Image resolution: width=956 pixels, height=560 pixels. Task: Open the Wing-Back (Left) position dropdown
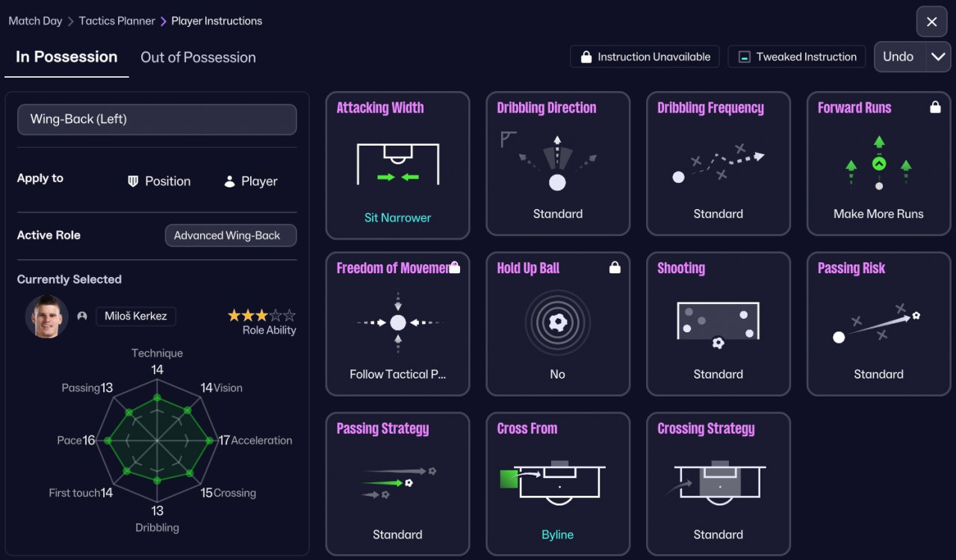[157, 119]
